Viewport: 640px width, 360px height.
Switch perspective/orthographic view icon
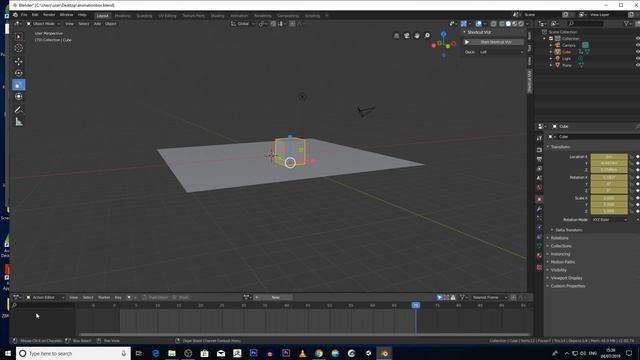396,36
